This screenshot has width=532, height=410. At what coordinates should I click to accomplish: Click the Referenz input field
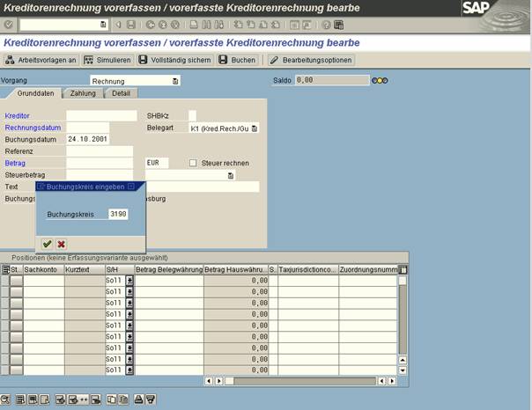click(x=100, y=151)
